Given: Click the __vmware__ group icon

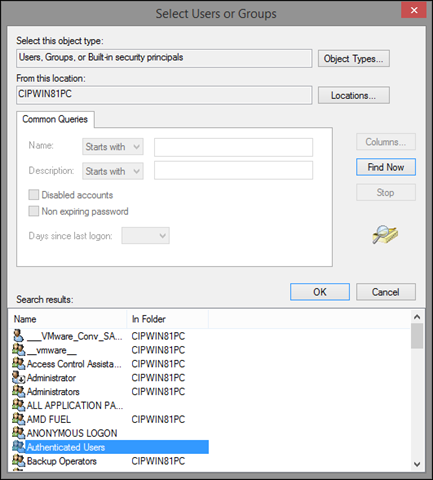Looking at the screenshot, I should click(18, 350).
